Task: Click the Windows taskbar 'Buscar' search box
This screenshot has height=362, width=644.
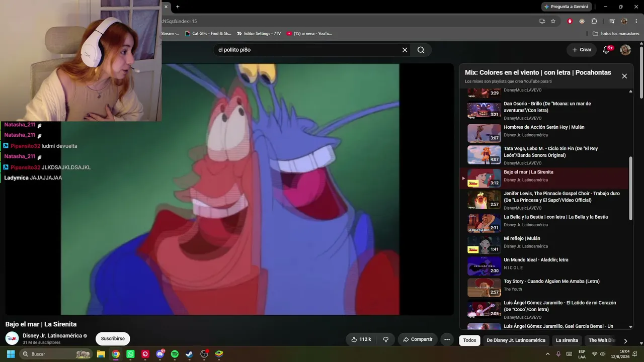Action: click(56, 354)
